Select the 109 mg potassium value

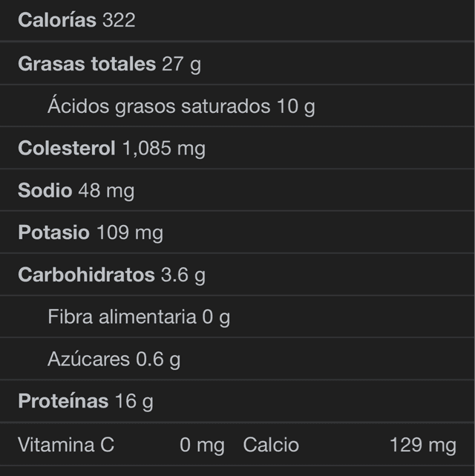130,233
